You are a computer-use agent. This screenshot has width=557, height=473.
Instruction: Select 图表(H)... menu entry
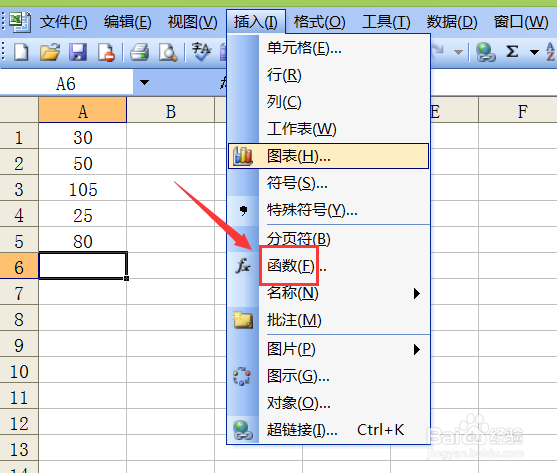[329, 156]
